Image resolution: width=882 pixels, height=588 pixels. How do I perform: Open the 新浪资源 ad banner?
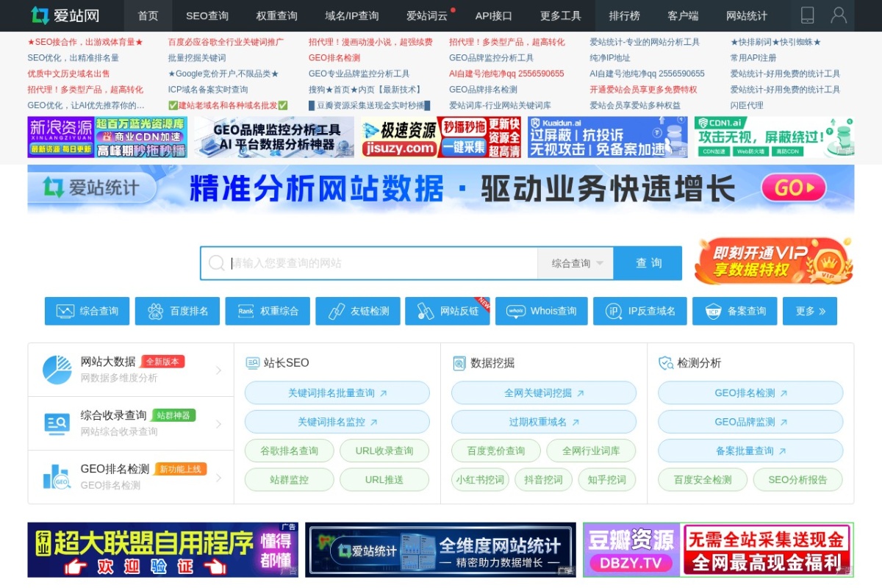pyautogui.click(x=107, y=137)
